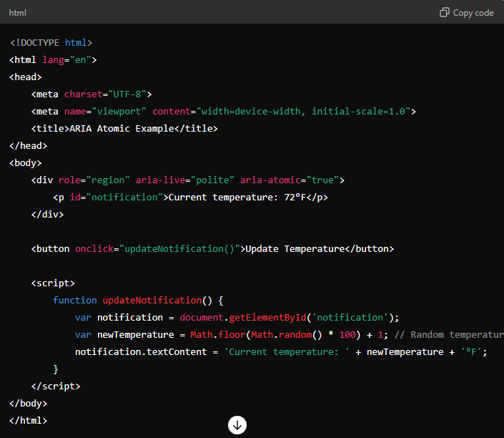Click the notification.textContent assignment
Screen dimensions: 504x438
tap(143, 352)
